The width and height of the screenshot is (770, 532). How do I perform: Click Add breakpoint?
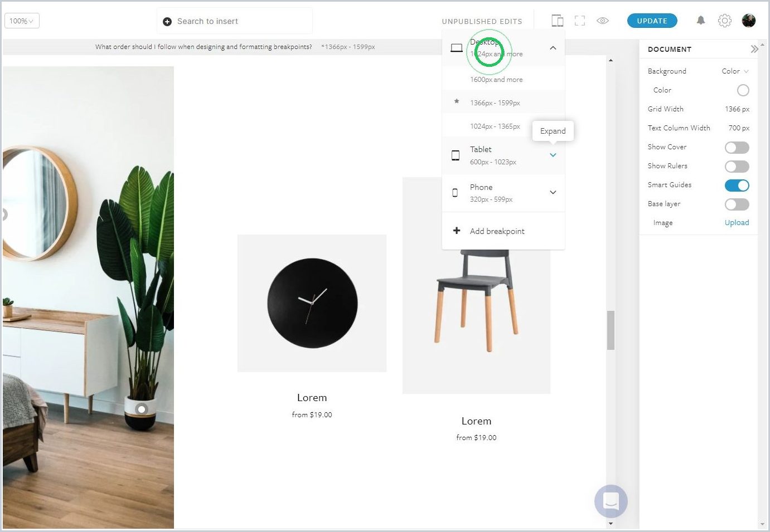point(497,231)
